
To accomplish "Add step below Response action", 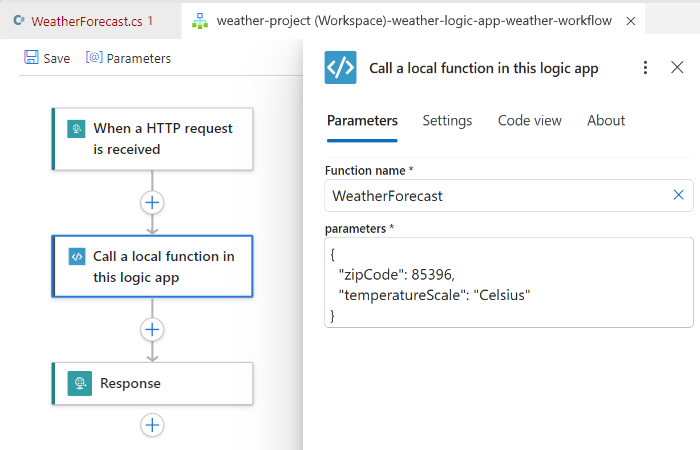I will (x=152, y=425).
